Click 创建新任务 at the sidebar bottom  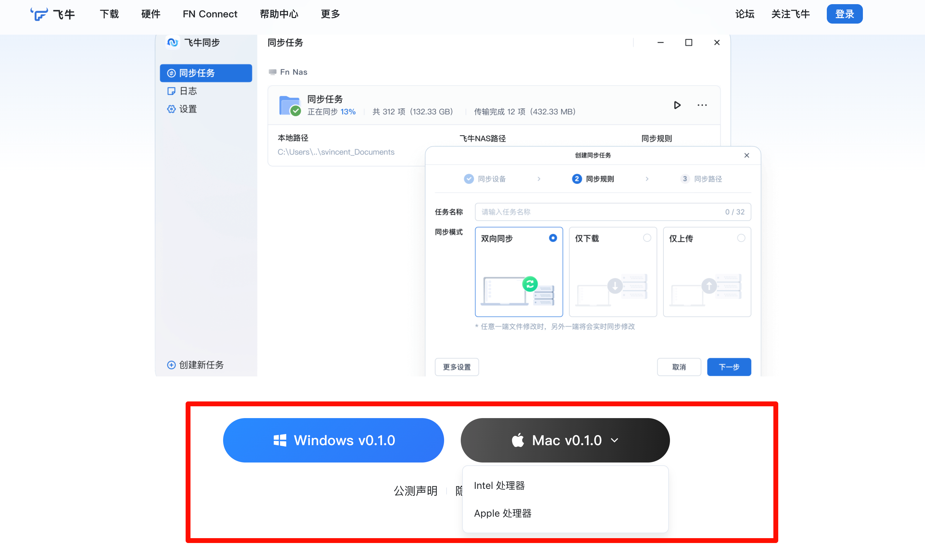click(195, 365)
